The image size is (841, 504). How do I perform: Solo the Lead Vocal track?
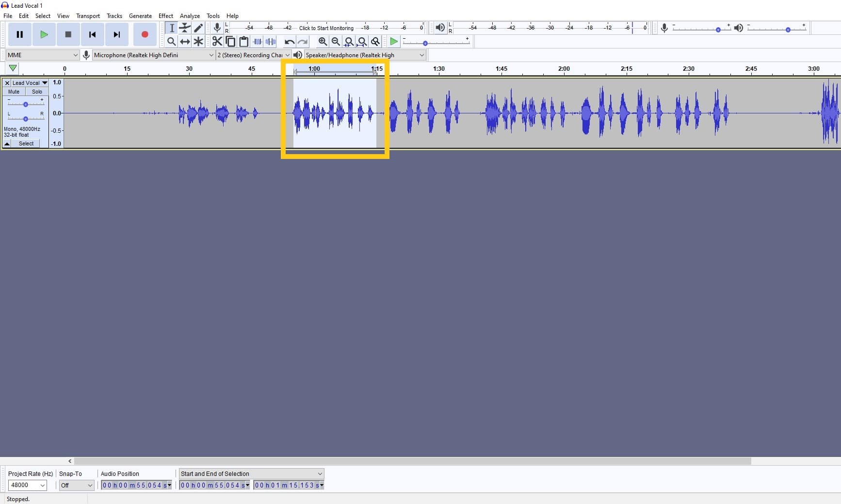click(37, 92)
